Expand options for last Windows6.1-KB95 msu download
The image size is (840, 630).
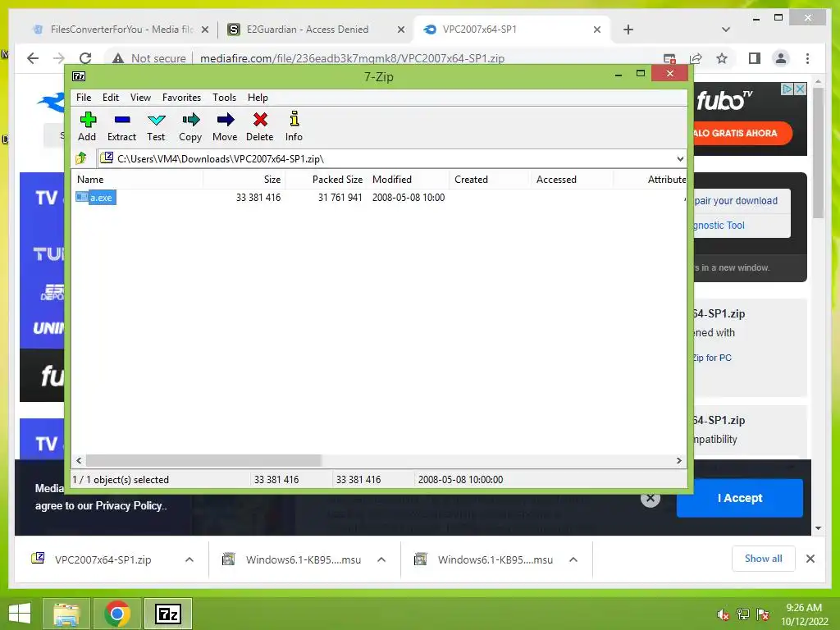coord(573,559)
